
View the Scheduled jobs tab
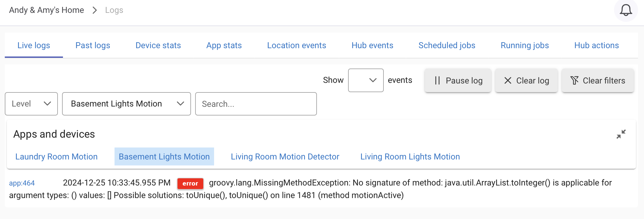point(447,45)
